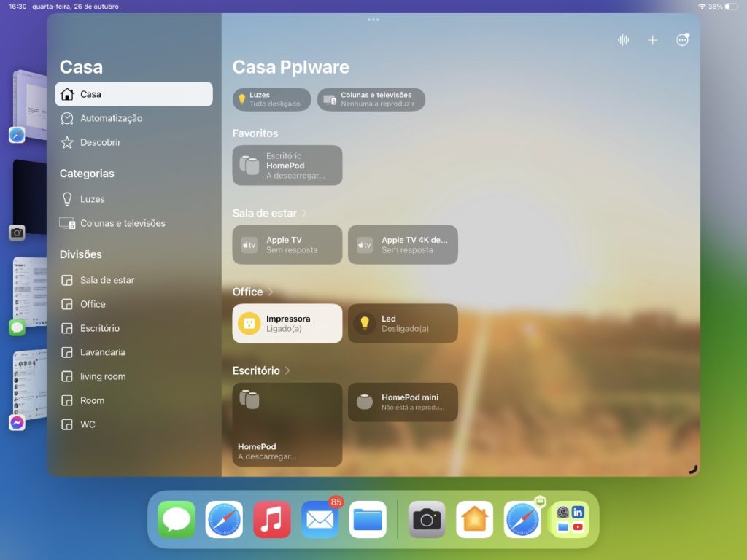This screenshot has height=560, width=747.
Task: Tap the 16:30 clock in status bar
Action: click(x=18, y=6)
